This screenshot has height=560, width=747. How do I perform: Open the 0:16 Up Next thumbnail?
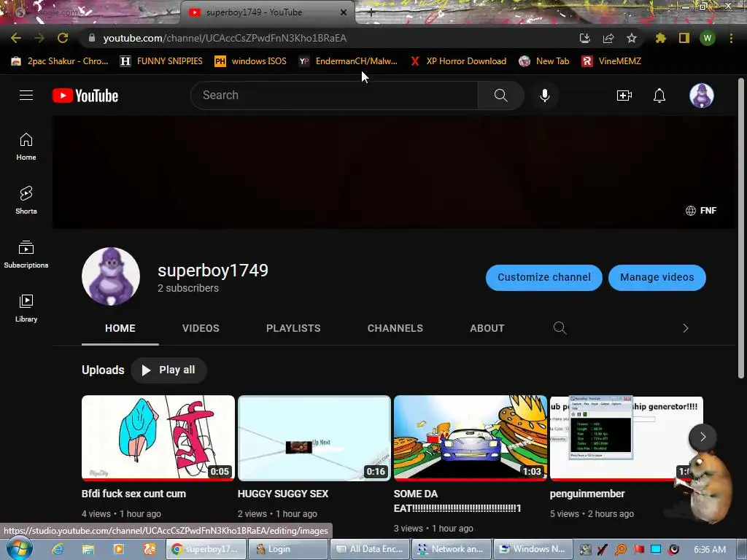click(x=314, y=437)
